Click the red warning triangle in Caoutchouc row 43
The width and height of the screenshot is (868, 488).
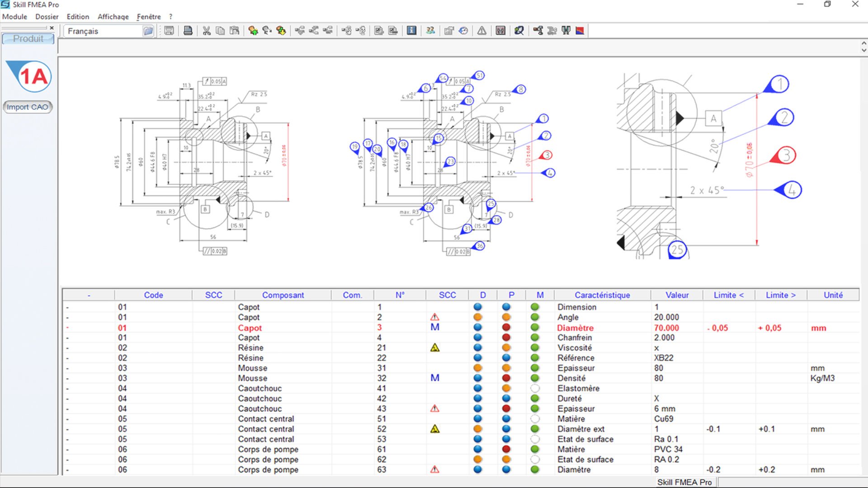pos(434,408)
